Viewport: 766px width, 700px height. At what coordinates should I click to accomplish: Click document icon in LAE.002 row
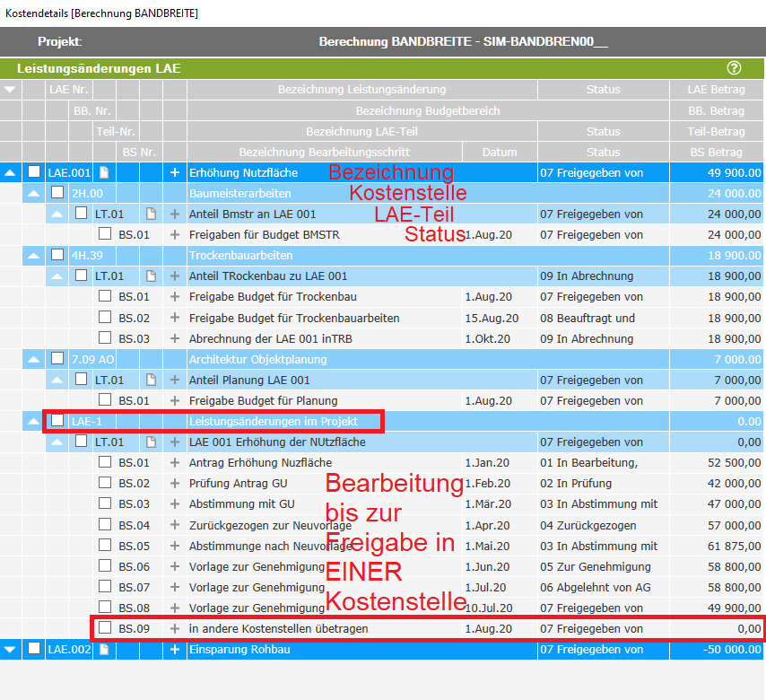(104, 649)
